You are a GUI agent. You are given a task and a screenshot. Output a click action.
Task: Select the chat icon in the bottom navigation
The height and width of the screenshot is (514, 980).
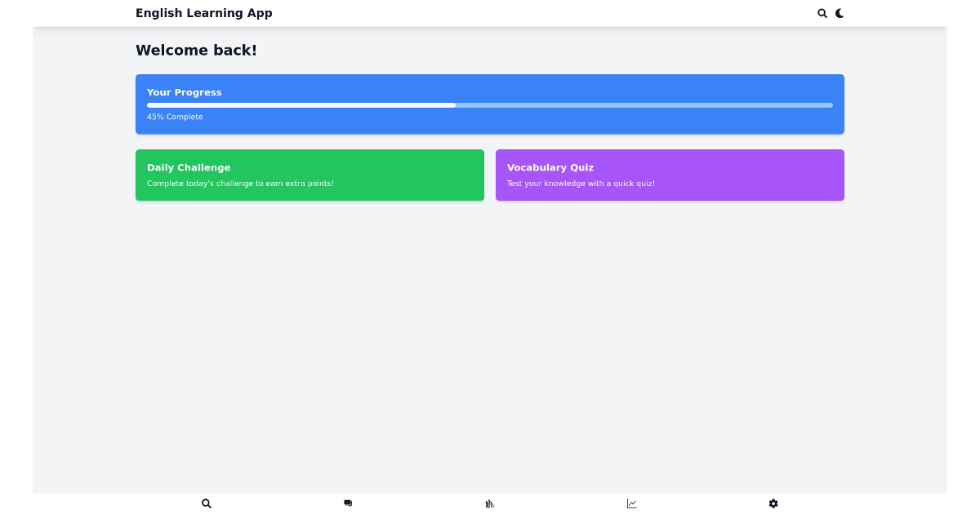coord(348,503)
